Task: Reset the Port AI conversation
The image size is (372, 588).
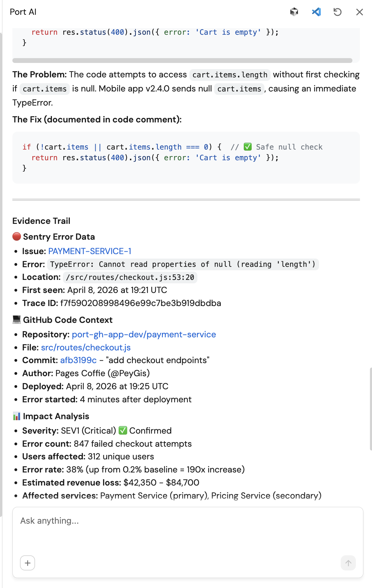Action: 338,12
